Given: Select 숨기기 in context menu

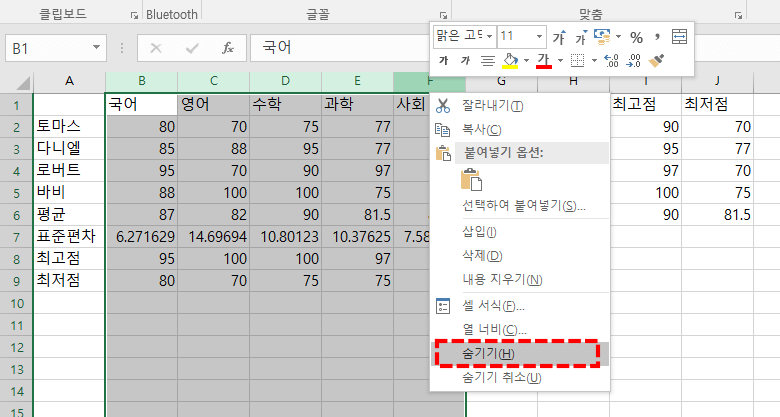Looking at the screenshot, I should [x=520, y=354].
